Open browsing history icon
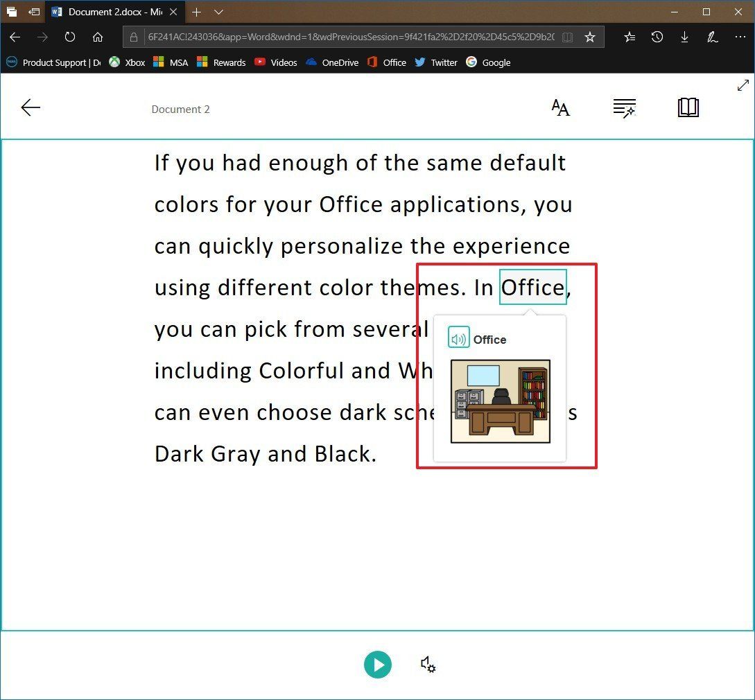This screenshot has width=755, height=700. [657, 37]
